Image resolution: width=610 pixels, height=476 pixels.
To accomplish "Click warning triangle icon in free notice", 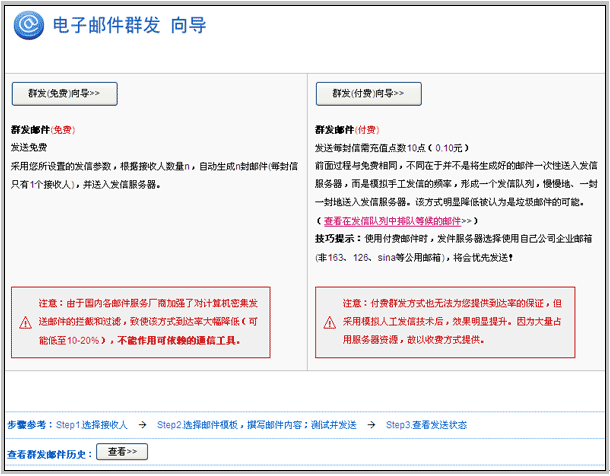I will point(26,322).
